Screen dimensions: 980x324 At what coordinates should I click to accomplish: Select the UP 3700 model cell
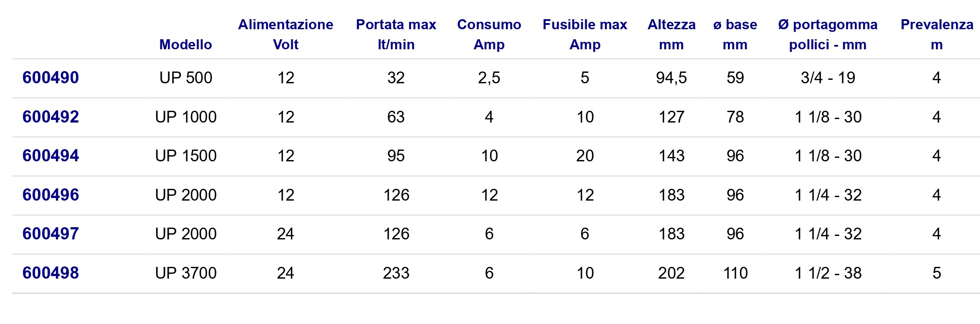point(186,273)
